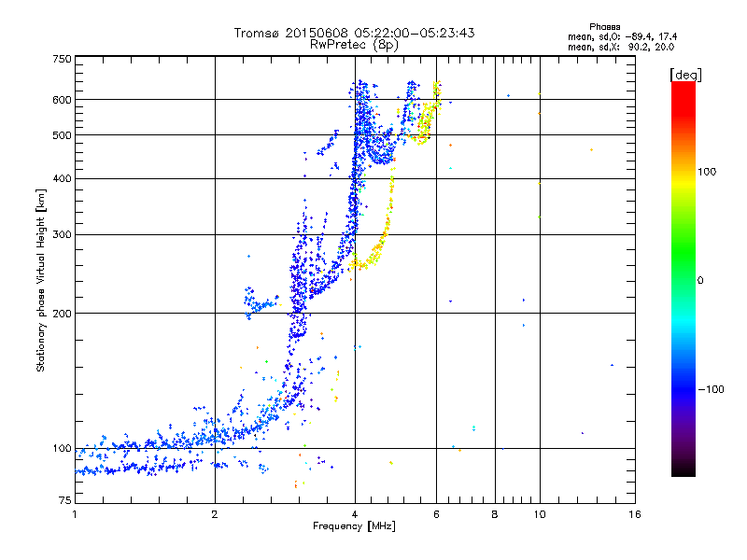The height and width of the screenshot is (560, 747).
Task: Click the '300' height axis label
Action: [x=62, y=235]
